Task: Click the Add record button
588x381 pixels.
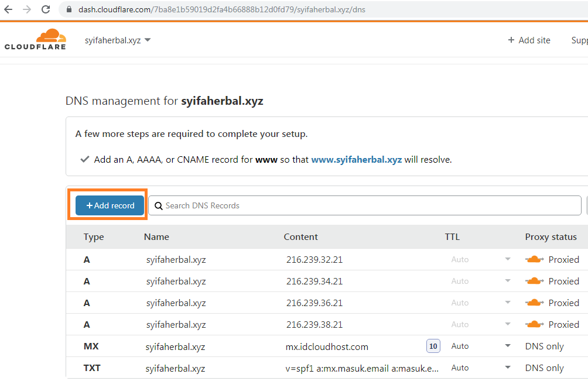Action: click(x=110, y=205)
